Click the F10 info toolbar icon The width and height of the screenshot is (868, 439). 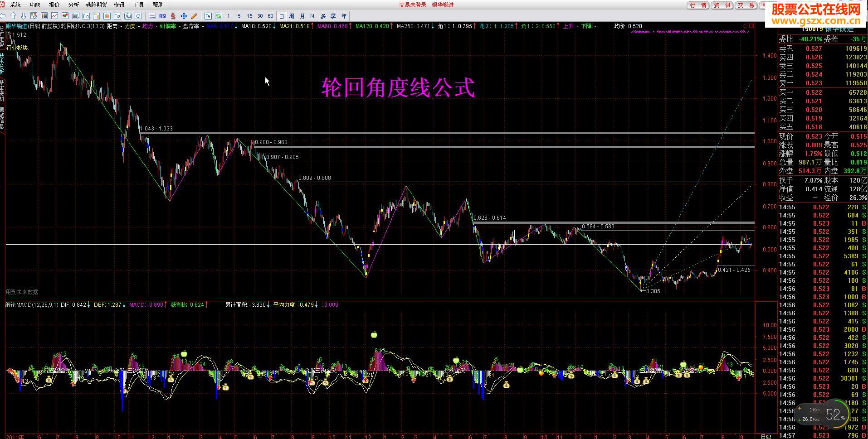tap(86, 16)
